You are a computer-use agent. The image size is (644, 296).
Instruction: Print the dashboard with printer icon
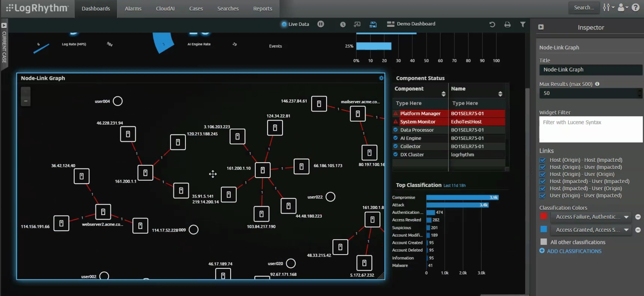coord(507,24)
